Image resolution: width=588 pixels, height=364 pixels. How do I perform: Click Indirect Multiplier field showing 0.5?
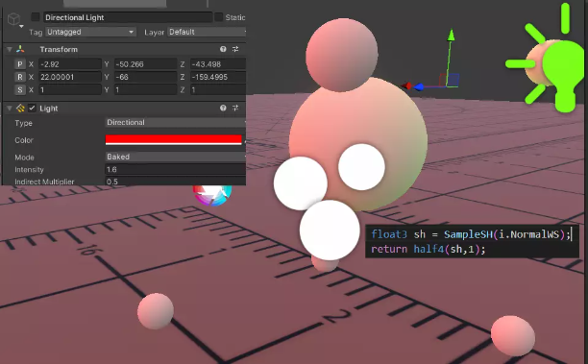tap(175, 182)
